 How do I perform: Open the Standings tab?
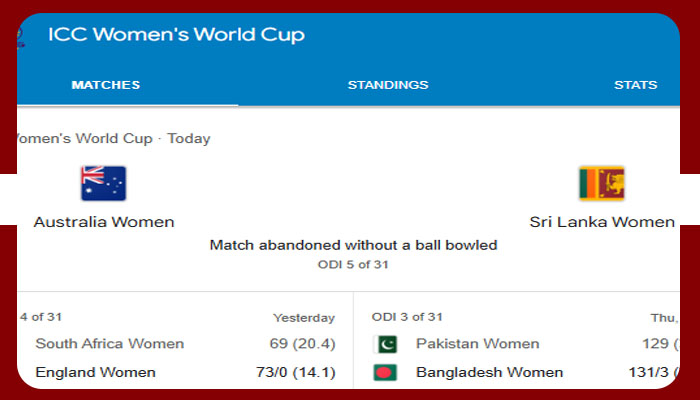[388, 85]
